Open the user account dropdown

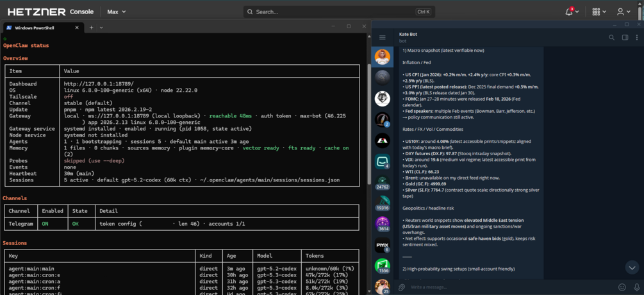[623, 12]
